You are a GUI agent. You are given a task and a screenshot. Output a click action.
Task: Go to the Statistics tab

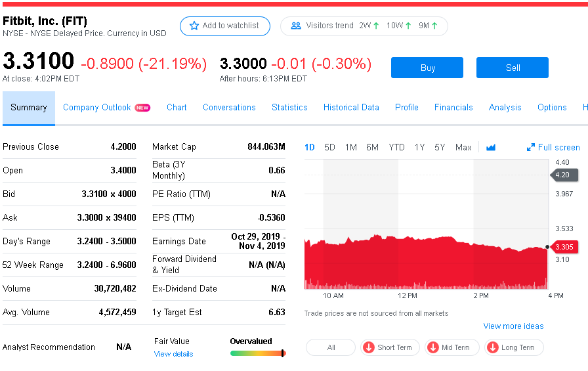(x=289, y=108)
